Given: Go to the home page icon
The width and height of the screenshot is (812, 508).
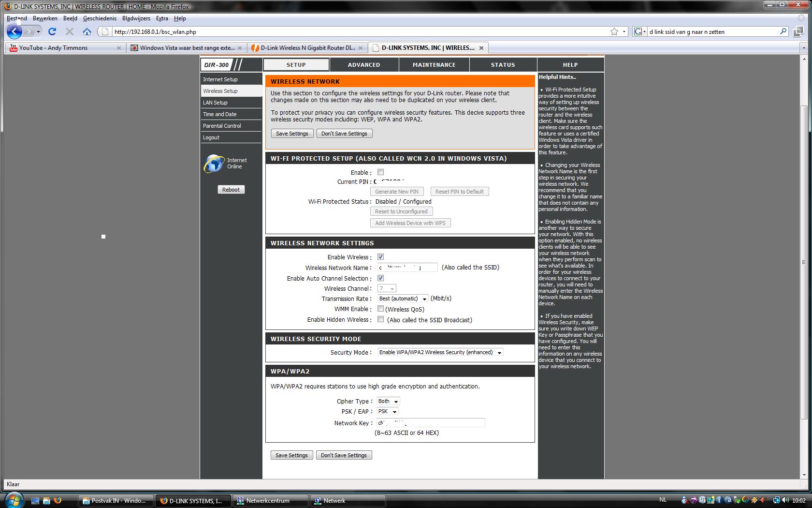Looking at the screenshot, I should click(x=87, y=31).
